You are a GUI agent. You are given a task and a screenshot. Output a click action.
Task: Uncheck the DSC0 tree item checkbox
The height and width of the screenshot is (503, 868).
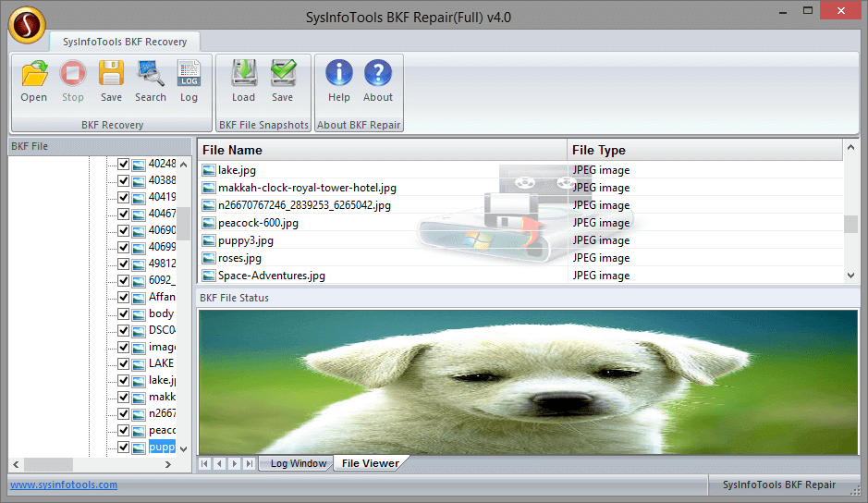click(x=124, y=330)
